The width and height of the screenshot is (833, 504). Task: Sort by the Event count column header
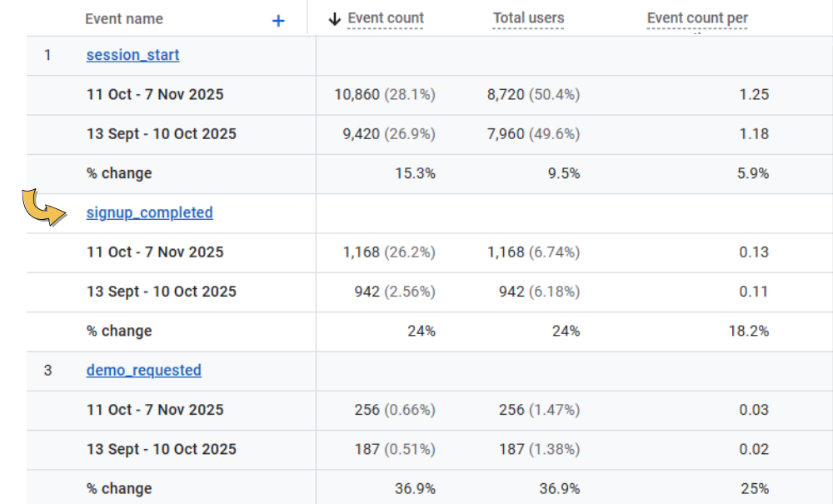385,18
